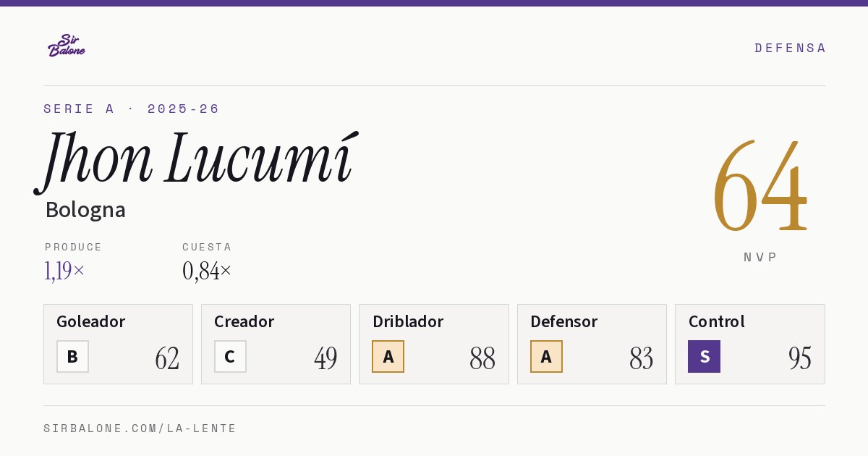This screenshot has width=868, height=456.
Task: Click the Creador card title
Action: point(244,321)
